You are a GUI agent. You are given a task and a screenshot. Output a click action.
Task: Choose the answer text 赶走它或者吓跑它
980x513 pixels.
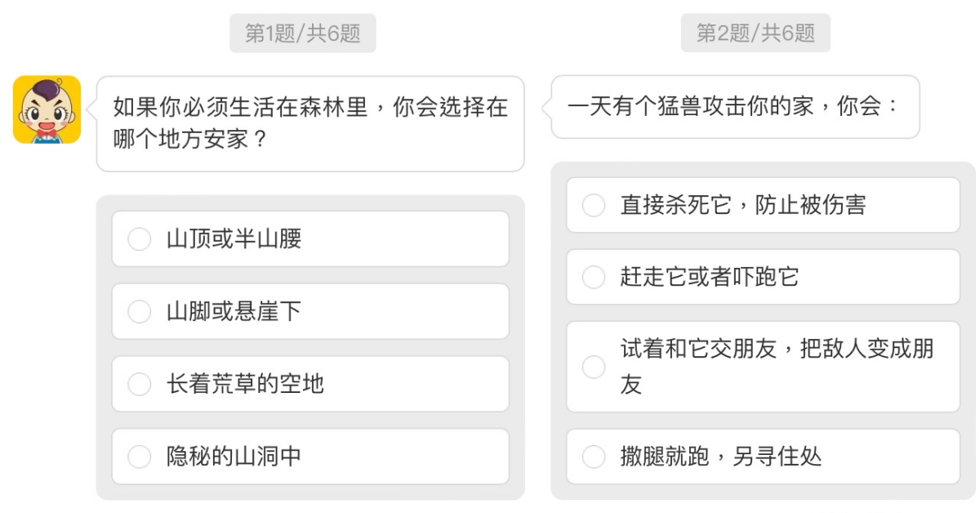coord(709,277)
